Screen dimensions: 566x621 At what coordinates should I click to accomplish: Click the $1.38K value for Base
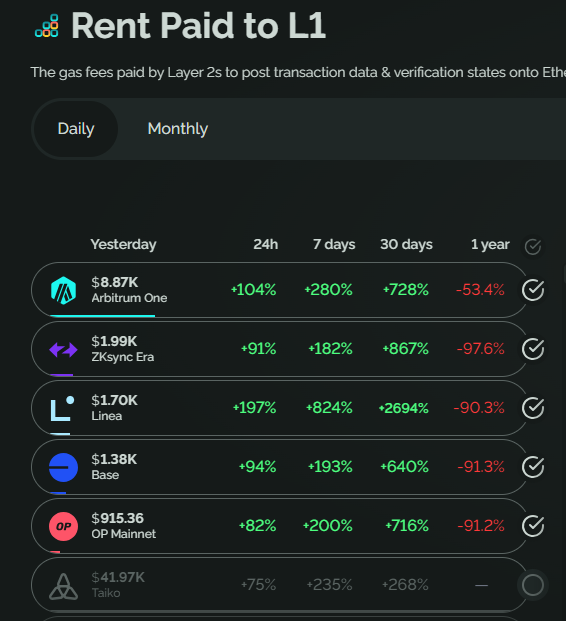point(114,459)
